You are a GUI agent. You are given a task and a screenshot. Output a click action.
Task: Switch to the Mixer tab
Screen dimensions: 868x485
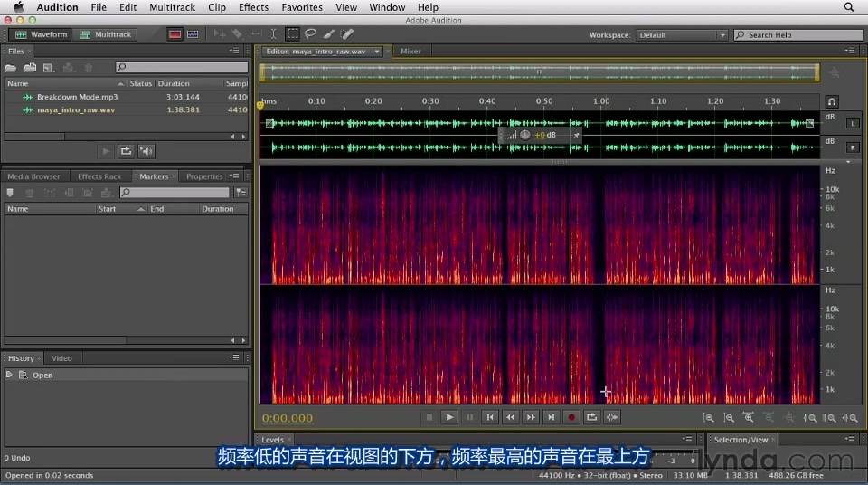click(410, 52)
